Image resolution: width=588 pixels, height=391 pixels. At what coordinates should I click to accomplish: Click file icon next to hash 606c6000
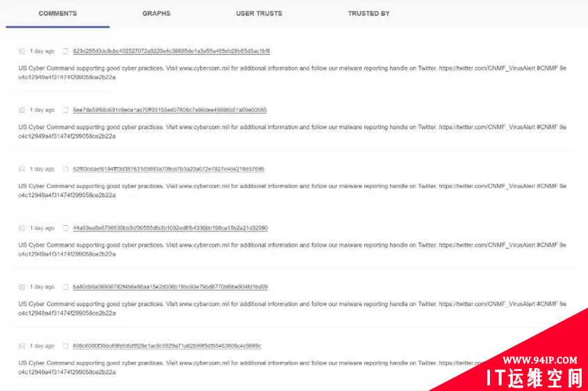[65, 346]
